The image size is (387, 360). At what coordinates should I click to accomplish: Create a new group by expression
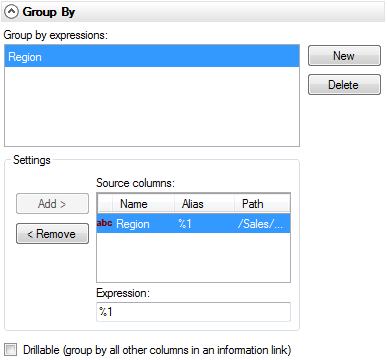(344, 56)
